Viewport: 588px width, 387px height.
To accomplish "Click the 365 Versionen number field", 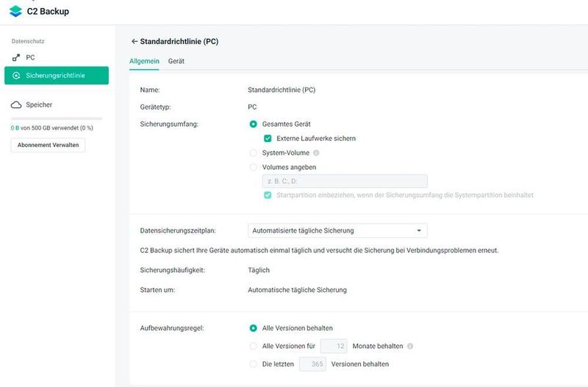I will [x=312, y=364].
